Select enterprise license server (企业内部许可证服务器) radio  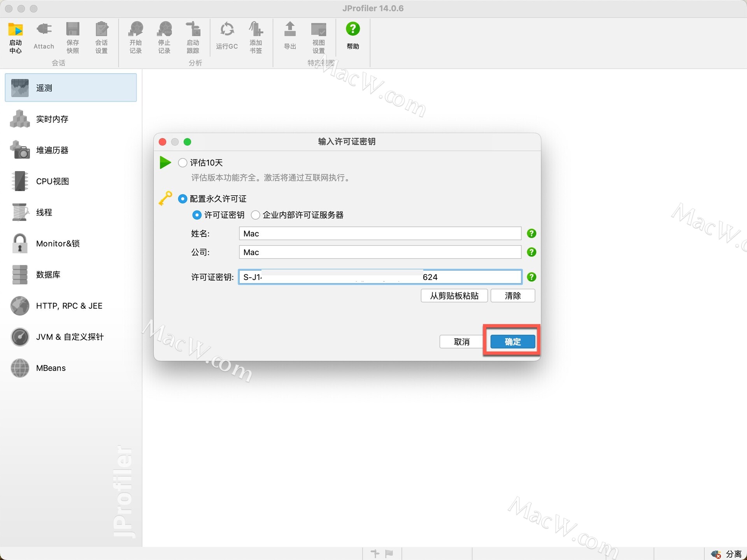255,215
